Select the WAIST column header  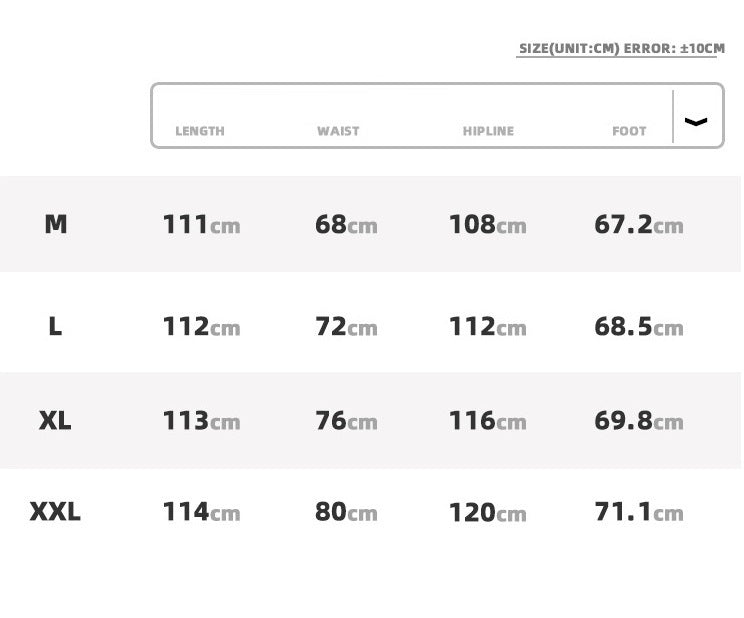click(x=338, y=131)
